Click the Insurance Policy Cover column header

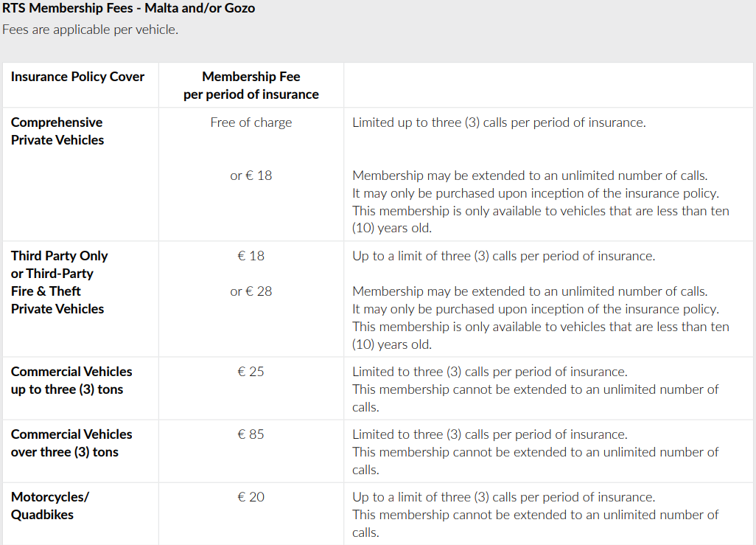click(x=77, y=77)
